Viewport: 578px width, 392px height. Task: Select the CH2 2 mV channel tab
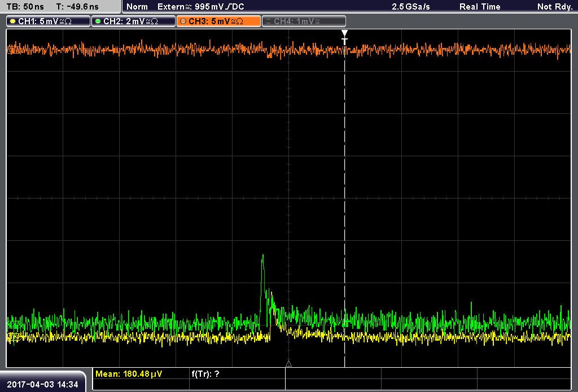click(x=133, y=21)
